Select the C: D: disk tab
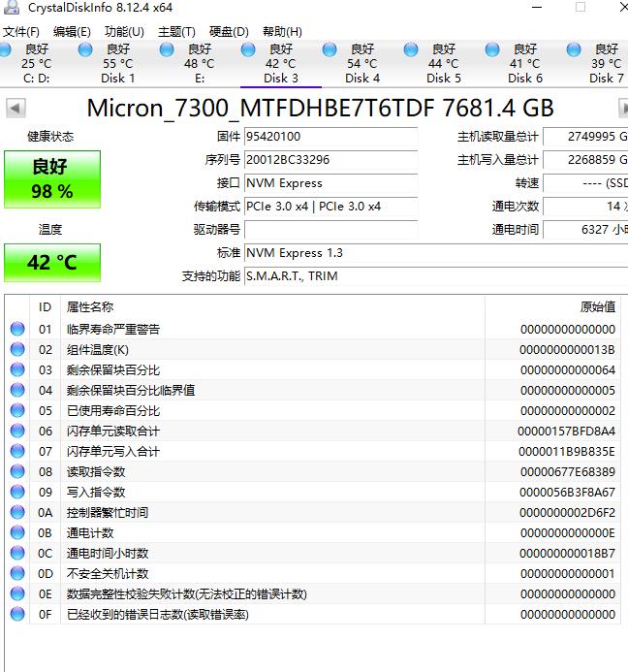 point(37,63)
